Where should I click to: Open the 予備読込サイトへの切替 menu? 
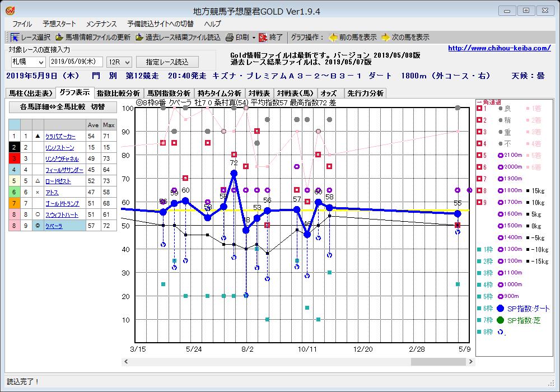(160, 24)
